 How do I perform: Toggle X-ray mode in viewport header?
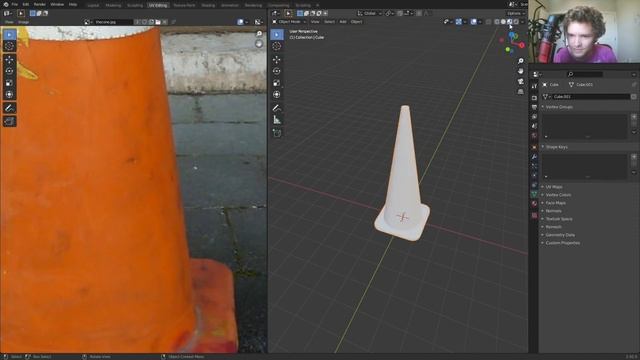pyautogui.click(x=488, y=22)
